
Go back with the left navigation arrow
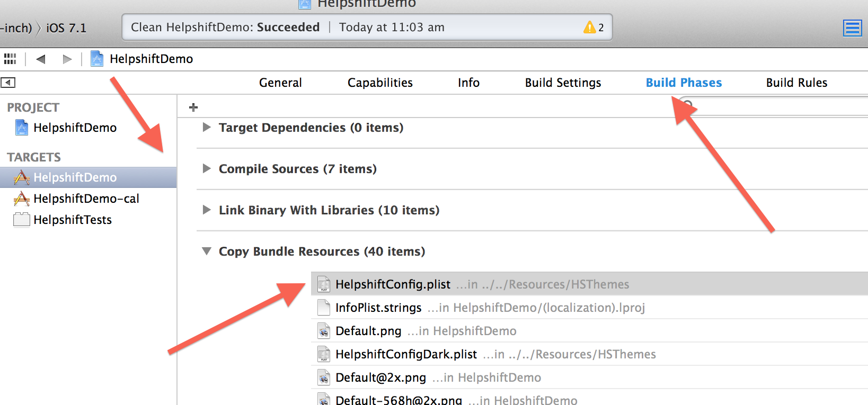[x=41, y=59]
